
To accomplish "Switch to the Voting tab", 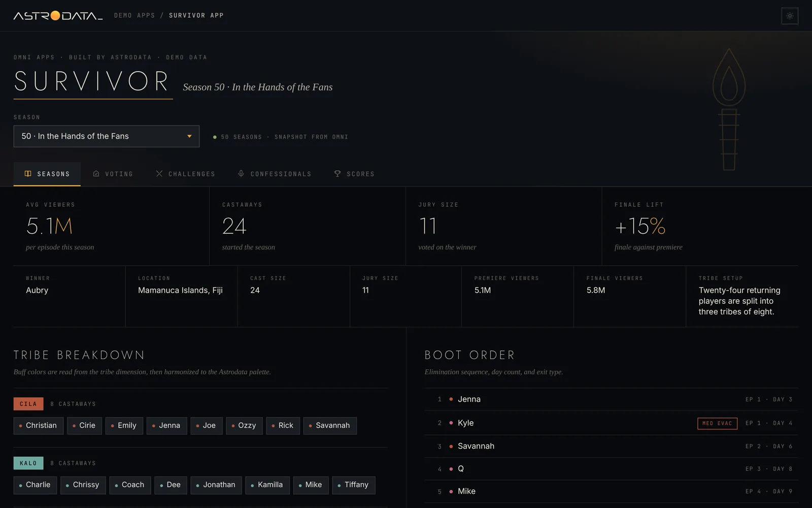I will point(113,174).
